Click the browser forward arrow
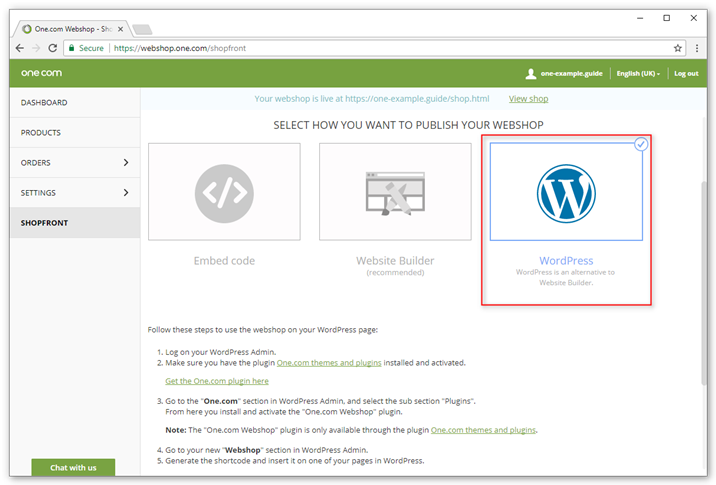Screen dimensions: 716x485 click(x=36, y=48)
